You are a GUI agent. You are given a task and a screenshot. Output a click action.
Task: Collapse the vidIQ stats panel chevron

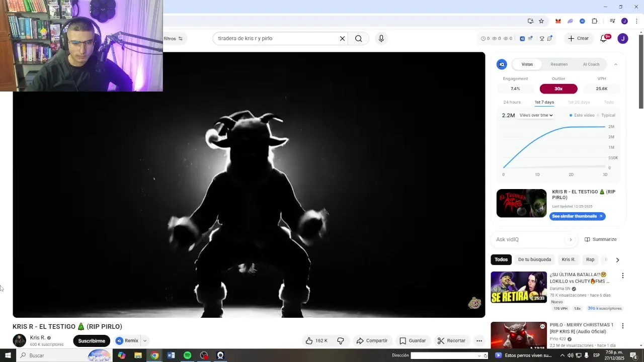pos(615,64)
